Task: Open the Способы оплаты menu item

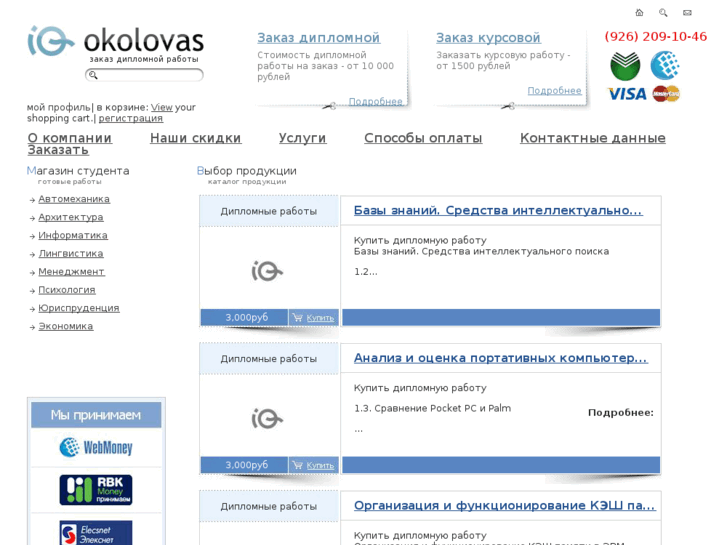Action: (423, 138)
